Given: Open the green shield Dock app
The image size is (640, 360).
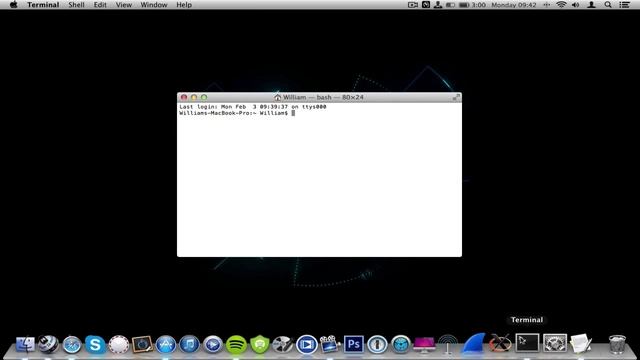Looking at the screenshot, I should click(260, 344).
